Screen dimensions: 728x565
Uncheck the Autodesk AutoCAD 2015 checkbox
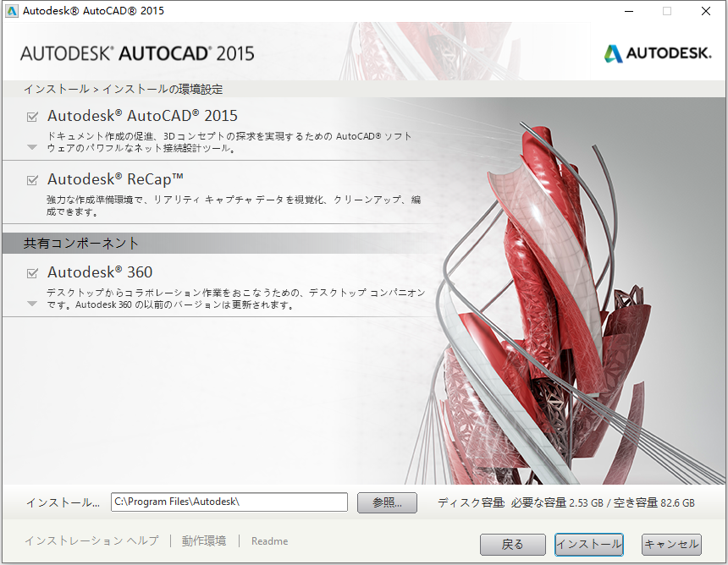pos(32,117)
